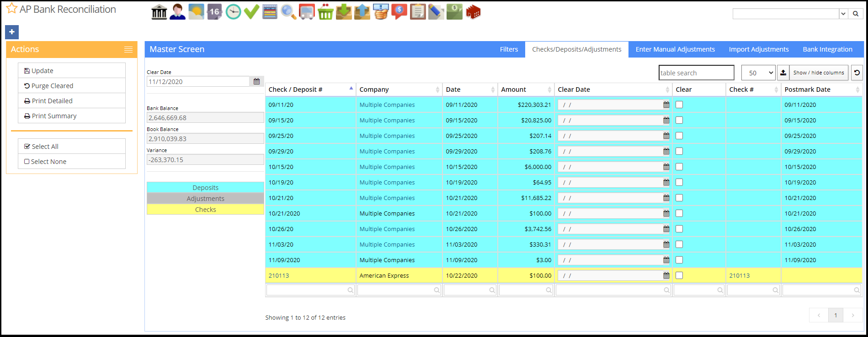This screenshot has width=868, height=337.
Task: Select Checks/Deposits/Adjustments tab
Action: click(x=577, y=49)
